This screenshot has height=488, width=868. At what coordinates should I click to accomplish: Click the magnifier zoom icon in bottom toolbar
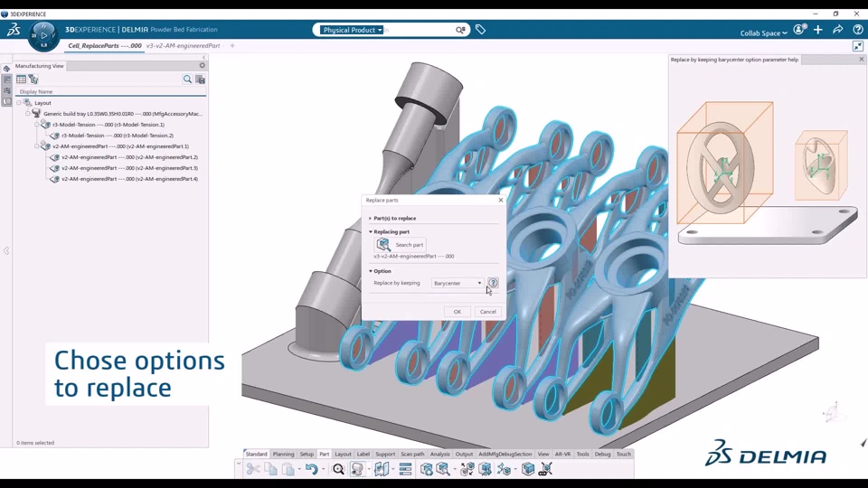(x=338, y=469)
